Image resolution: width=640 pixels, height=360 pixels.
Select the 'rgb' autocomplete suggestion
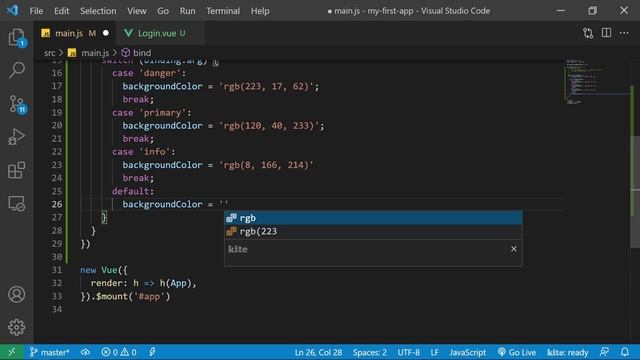tap(373, 218)
